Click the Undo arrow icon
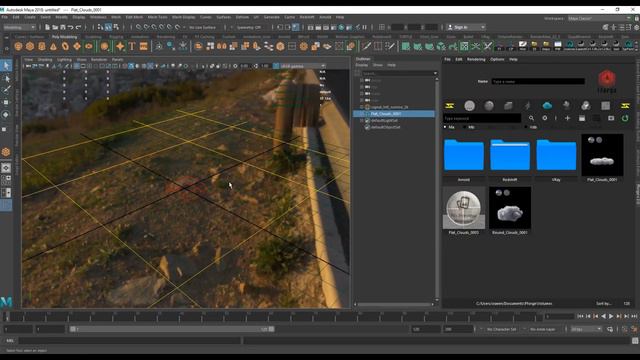This screenshot has height=360, width=640. (71, 27)
